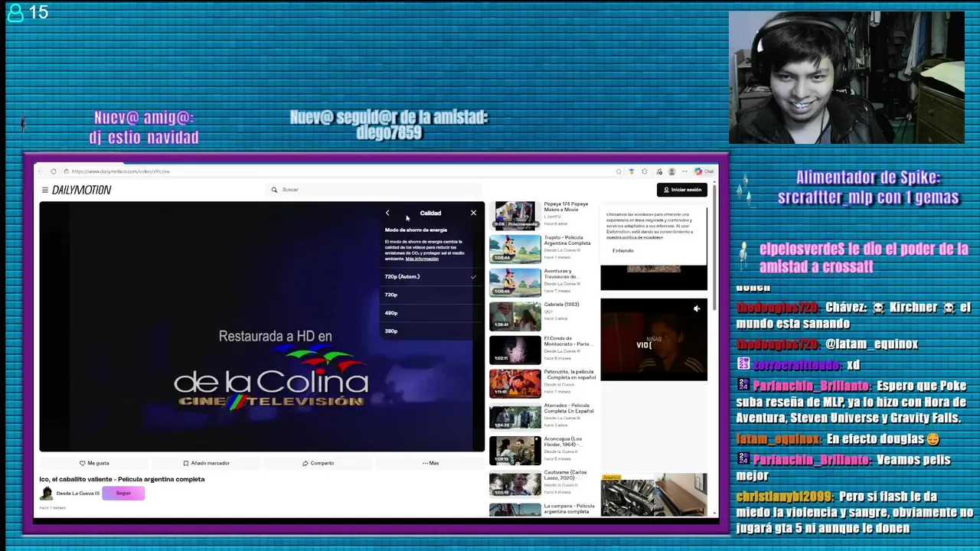Image resolution: width=980 pixels, height=551 pixels.
Task: Click the bookmark star icon in browser
Action: tap(619, 171)
